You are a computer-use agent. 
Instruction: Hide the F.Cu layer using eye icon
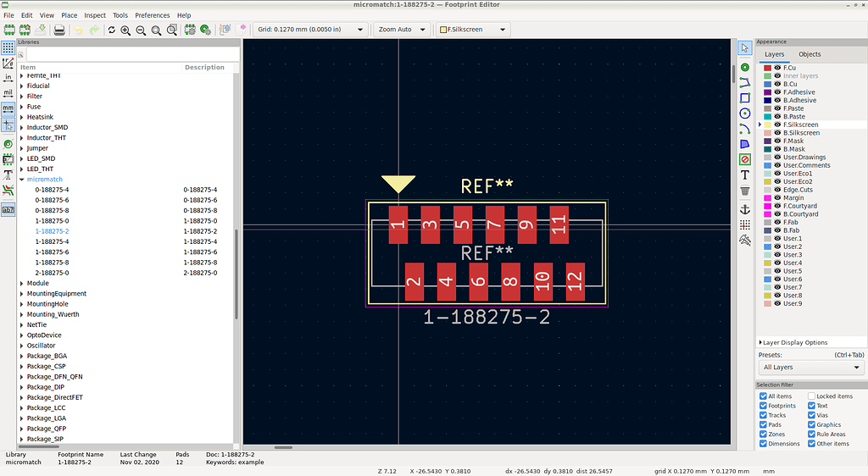point(777,68)
